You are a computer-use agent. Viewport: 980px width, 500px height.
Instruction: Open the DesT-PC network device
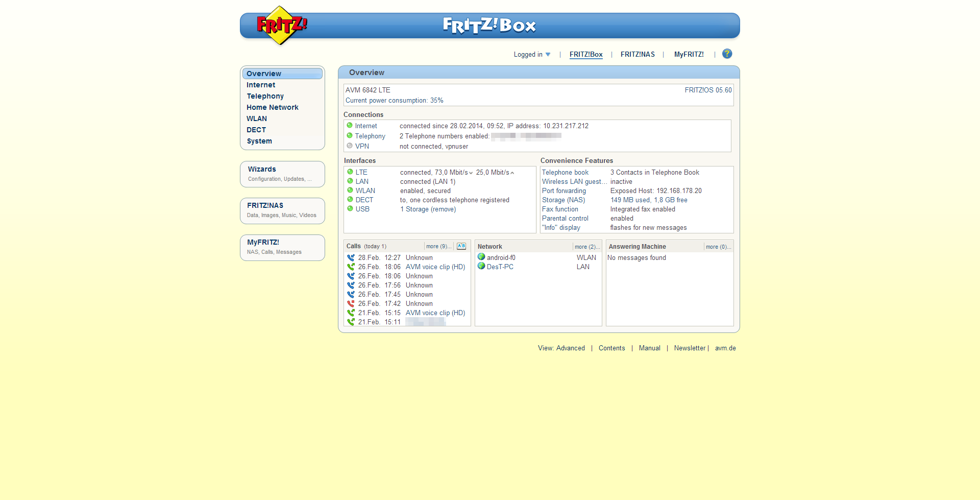[x=500, y=267]
